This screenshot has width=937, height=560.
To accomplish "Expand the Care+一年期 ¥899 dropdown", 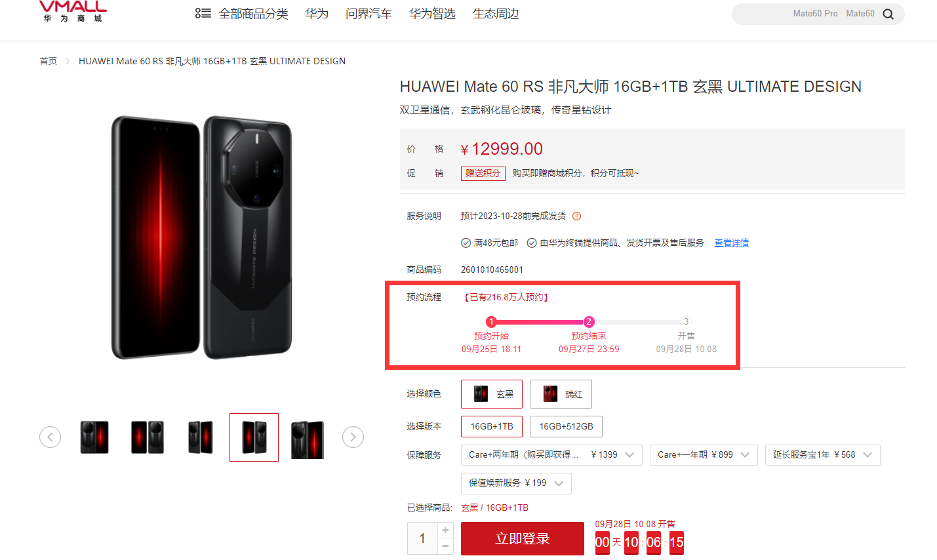I will 704,455.
